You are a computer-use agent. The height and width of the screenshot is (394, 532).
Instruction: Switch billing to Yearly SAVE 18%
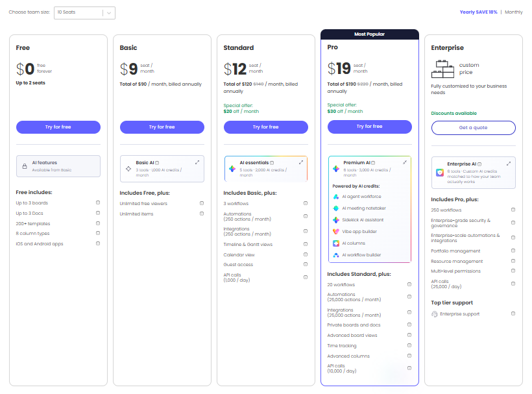pos(478,12)
